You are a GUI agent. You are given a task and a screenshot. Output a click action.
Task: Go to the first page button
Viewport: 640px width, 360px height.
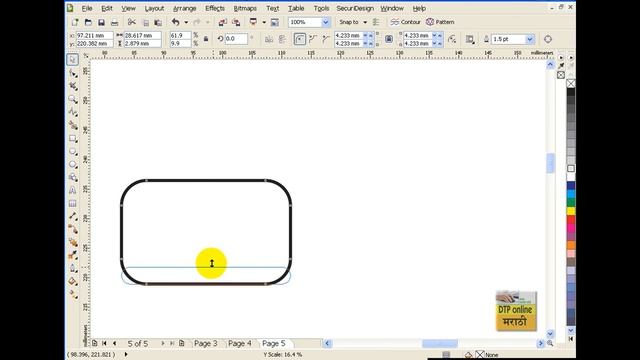[104, 344]
